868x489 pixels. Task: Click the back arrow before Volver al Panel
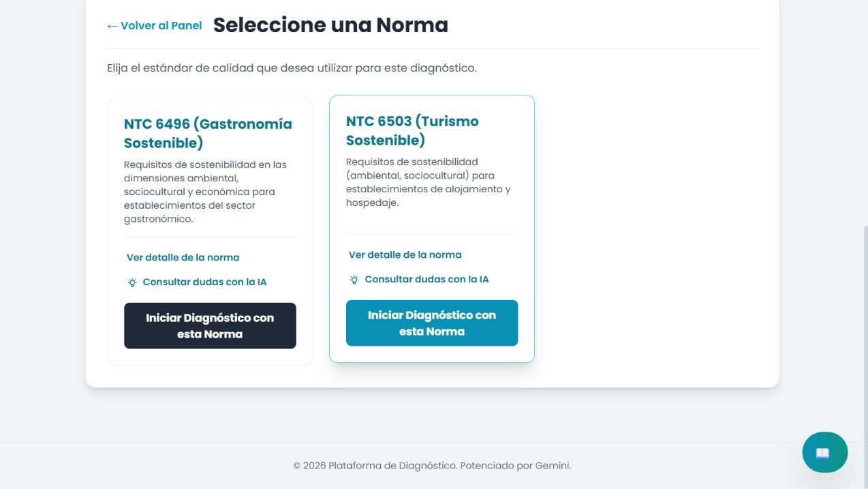(112, 26)
